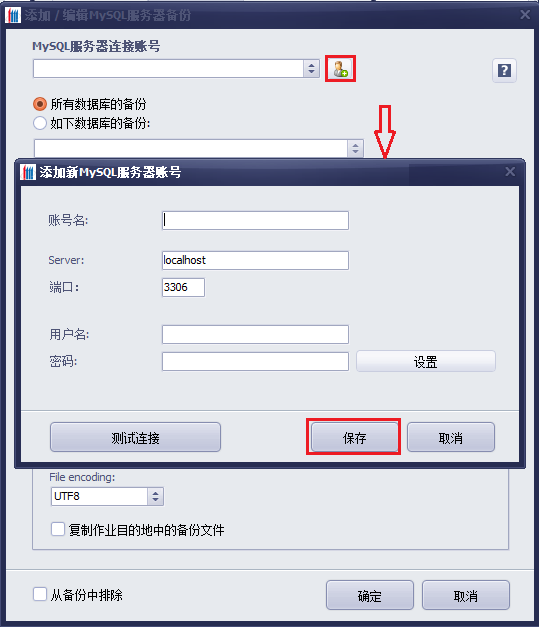Click the password settings button
Screen dimensions: 539x627
(425, 362)
